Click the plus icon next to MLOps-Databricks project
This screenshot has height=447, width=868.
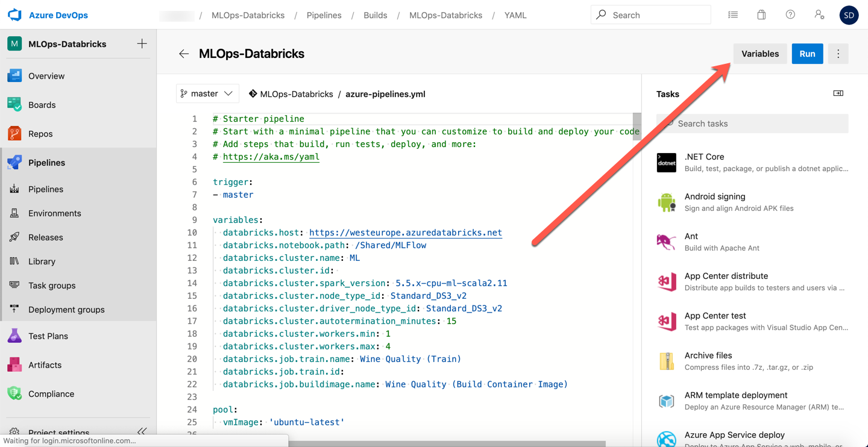tap(142, 43)
